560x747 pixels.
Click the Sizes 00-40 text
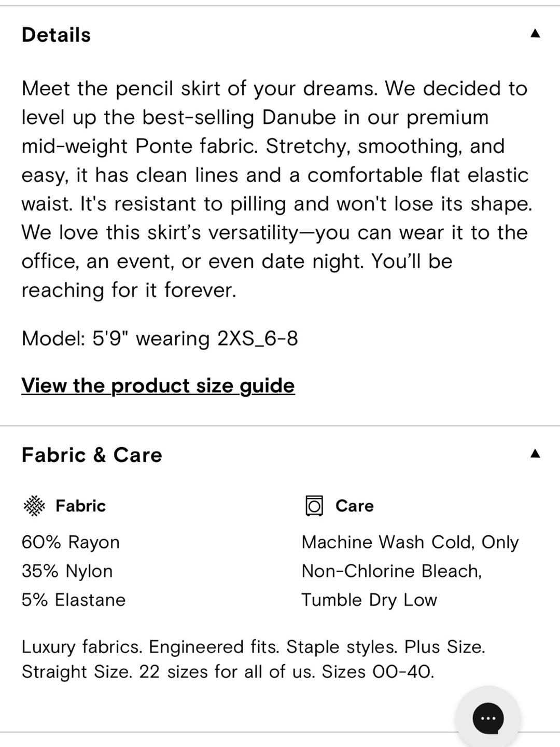pos(378,672)
